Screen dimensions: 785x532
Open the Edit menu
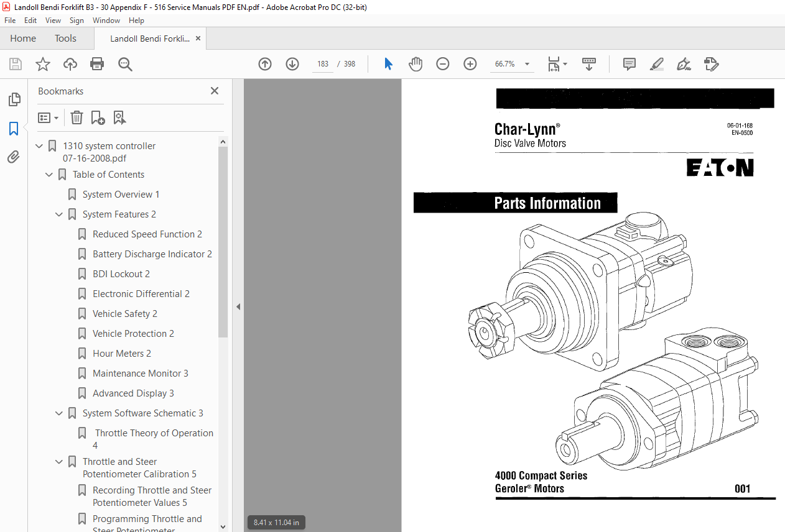click(30, 21)
